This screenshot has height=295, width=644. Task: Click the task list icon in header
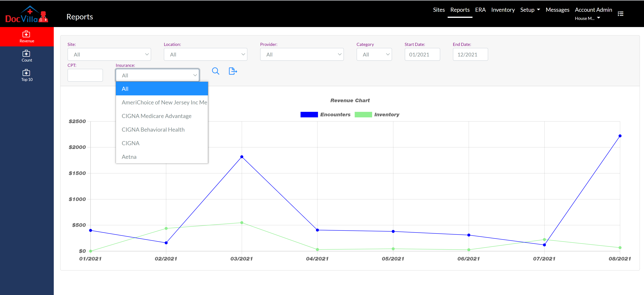(x=620, y=14)
